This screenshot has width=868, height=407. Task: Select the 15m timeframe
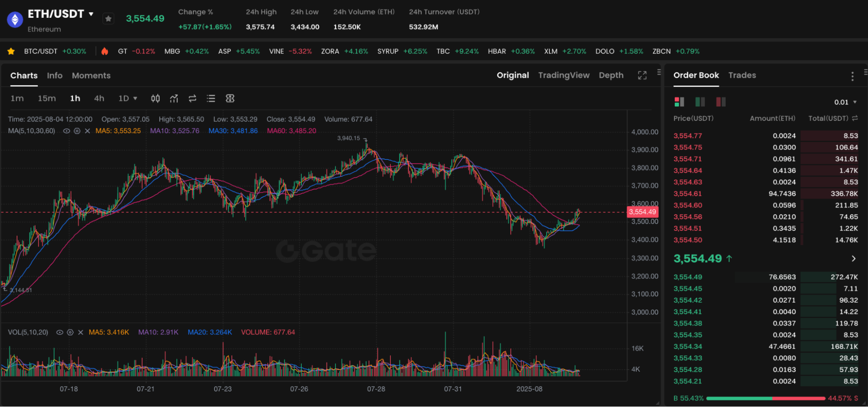pos(46,99)
